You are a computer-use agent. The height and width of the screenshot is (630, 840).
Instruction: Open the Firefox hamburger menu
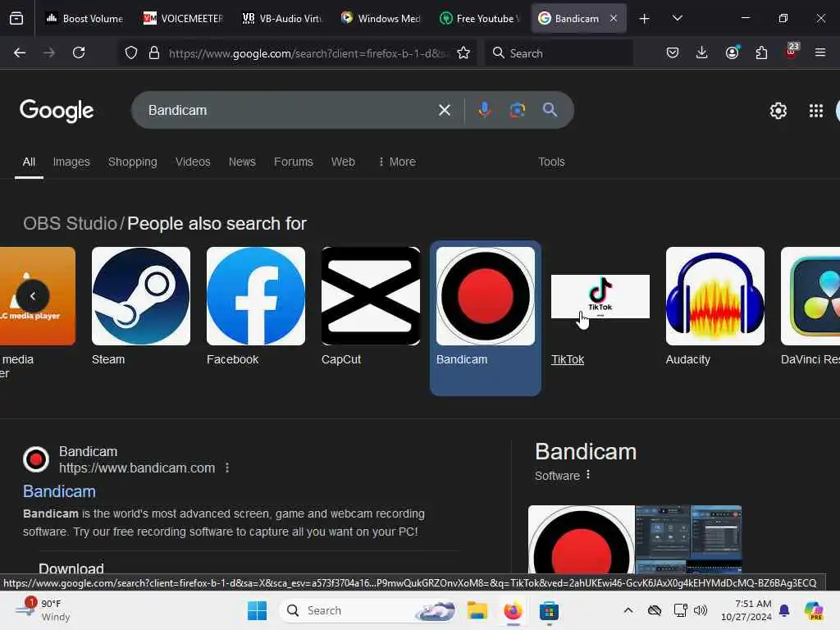point(820,52)
